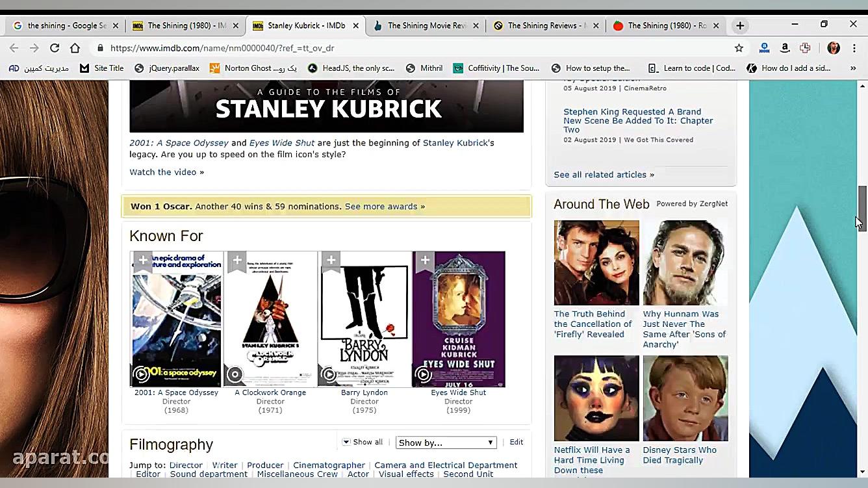Image resolution: width=868 pixels, height=488 pixels.
Task: Open Barry Lyndon title link under poster
Action: (x=364, y=392)
